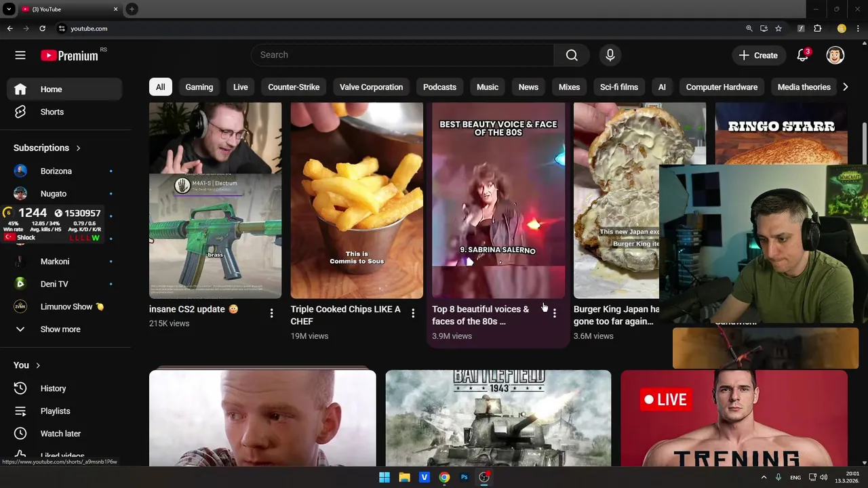Select the Media theories filter chip
This screenshot has height=488, width=868.
[804, 87]
